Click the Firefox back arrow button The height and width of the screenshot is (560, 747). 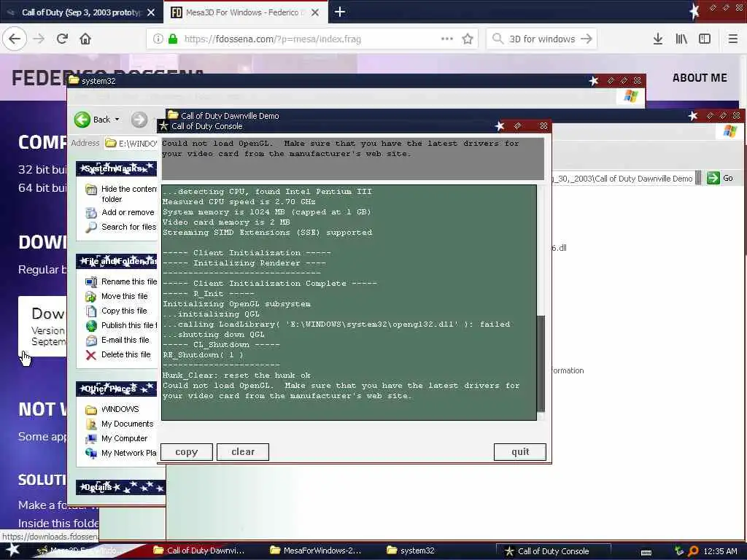tap(15, 39)
